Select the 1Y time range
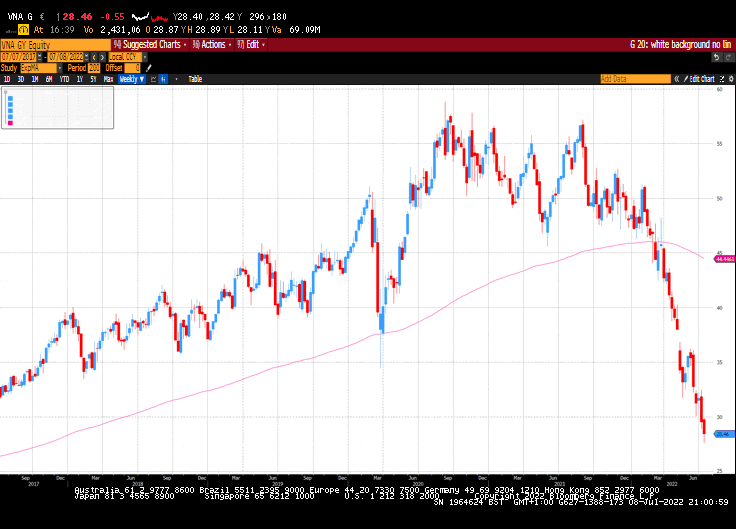Image resolution: width=736 pixels, height=529 pixels. click(x=79, y=78)
